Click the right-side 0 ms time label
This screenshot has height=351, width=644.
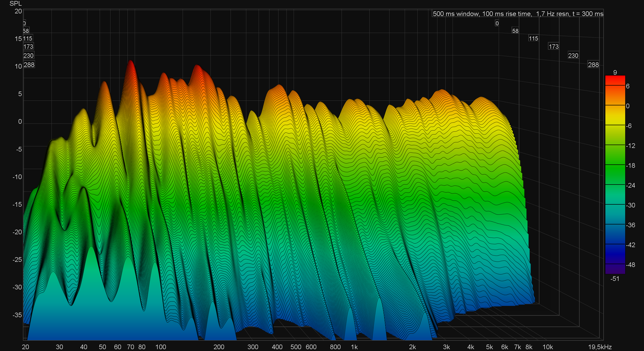coord(497,23)
